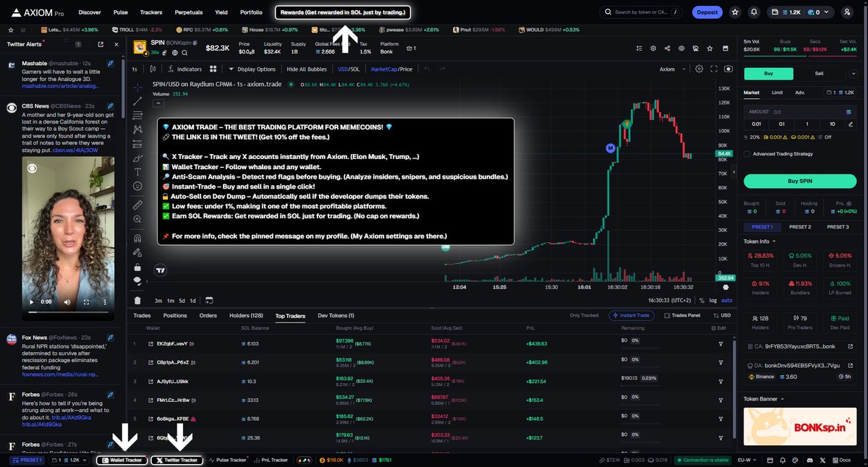Select the ruler measure tool

point(137,205)
